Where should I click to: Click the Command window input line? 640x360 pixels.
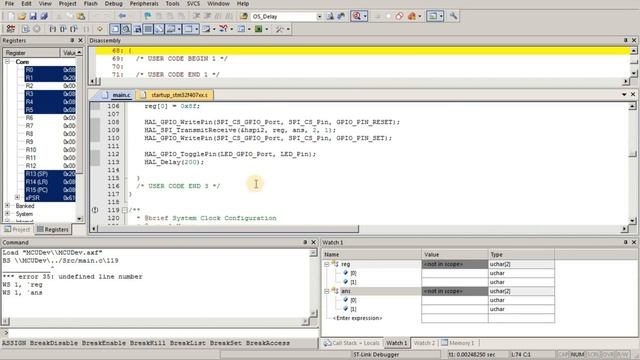(159, 333)
